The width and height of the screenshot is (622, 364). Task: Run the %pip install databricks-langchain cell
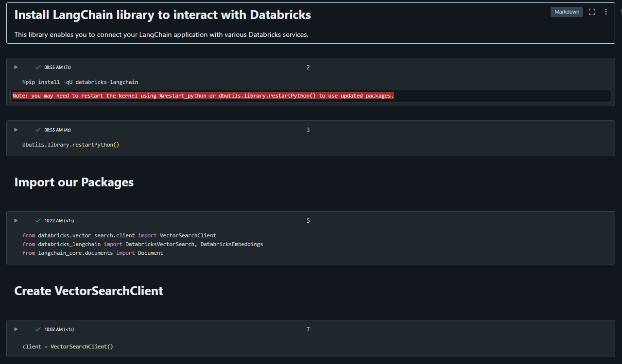coord(16,67)
